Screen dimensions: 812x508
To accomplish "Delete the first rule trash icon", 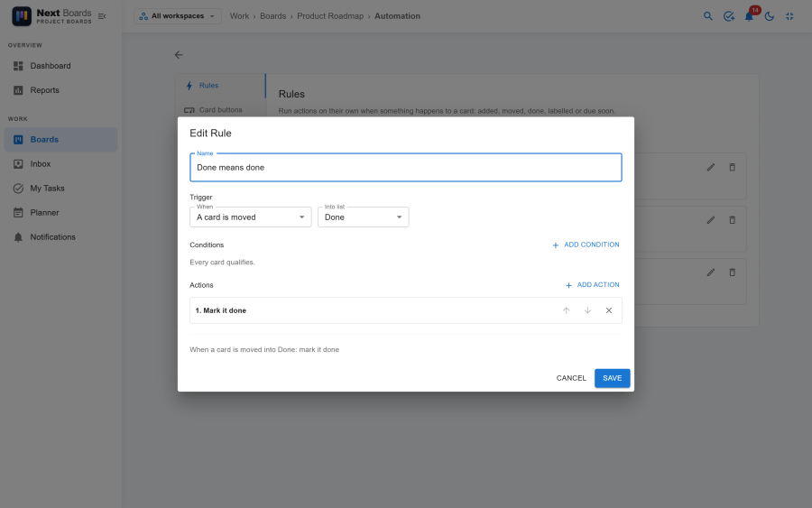I will 733,167.
